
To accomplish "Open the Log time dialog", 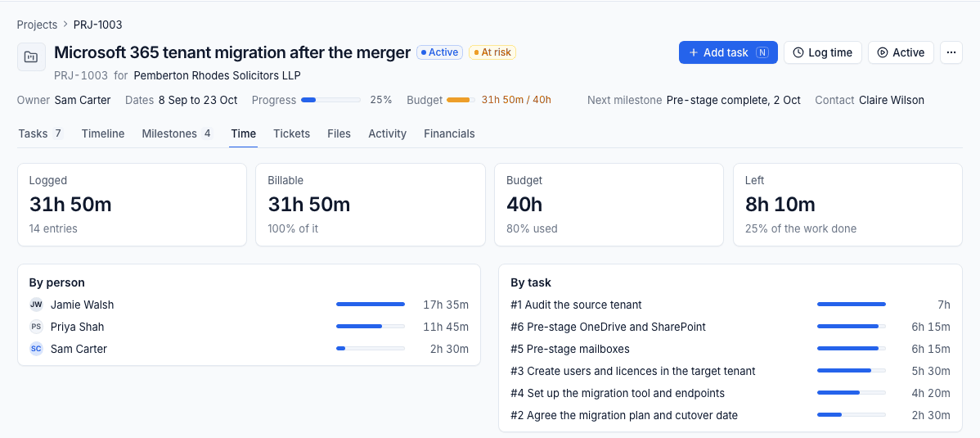I will [x=822, y=52].
